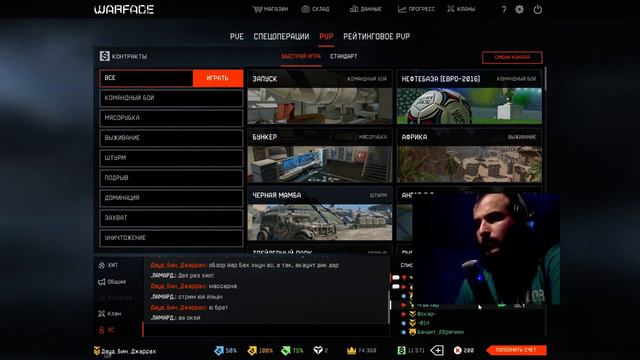Click the yellow 100% booster icon
The width and height of the screenshot is (640, 360).
pyautogui.click(x=252, y=350)
